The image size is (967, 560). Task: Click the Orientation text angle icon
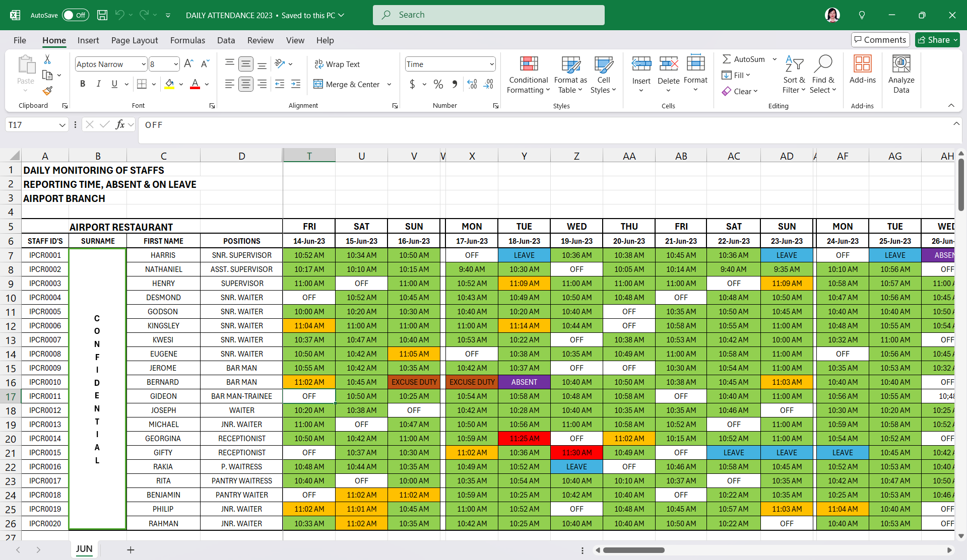[280, 64]
